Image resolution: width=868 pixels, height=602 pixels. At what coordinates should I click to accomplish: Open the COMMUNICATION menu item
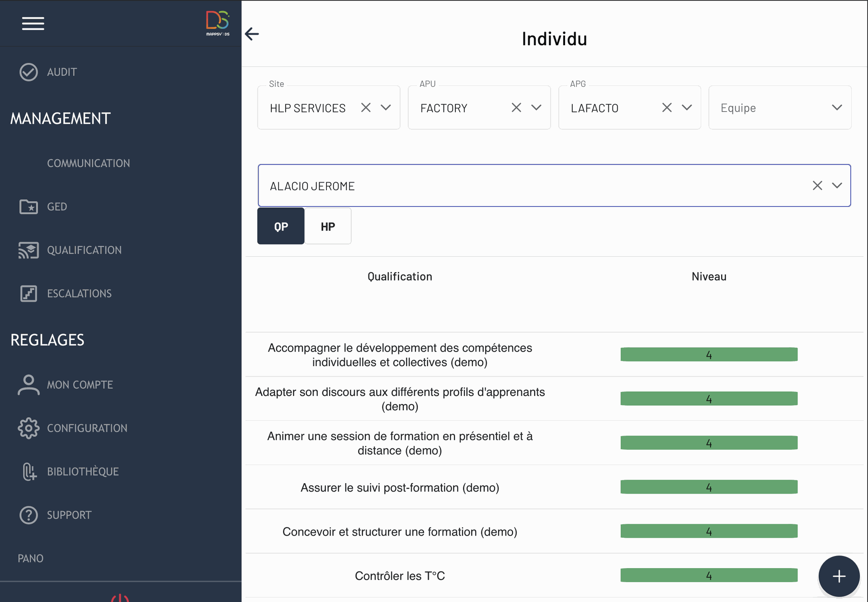coord(89,163)
